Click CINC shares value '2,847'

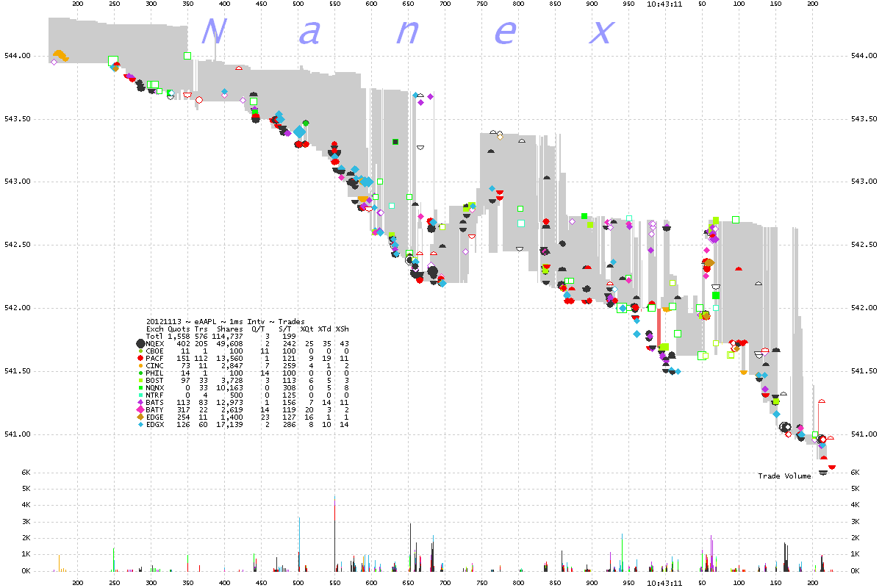point(234,365)
